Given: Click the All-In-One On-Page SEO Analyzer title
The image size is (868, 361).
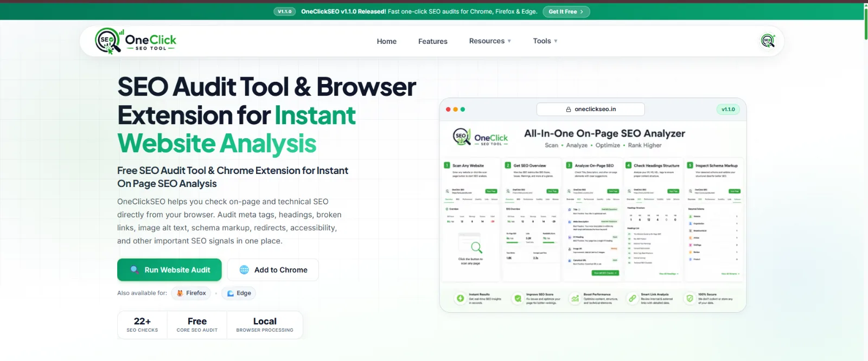Looking at the screenshot, I should coord(604,133).
